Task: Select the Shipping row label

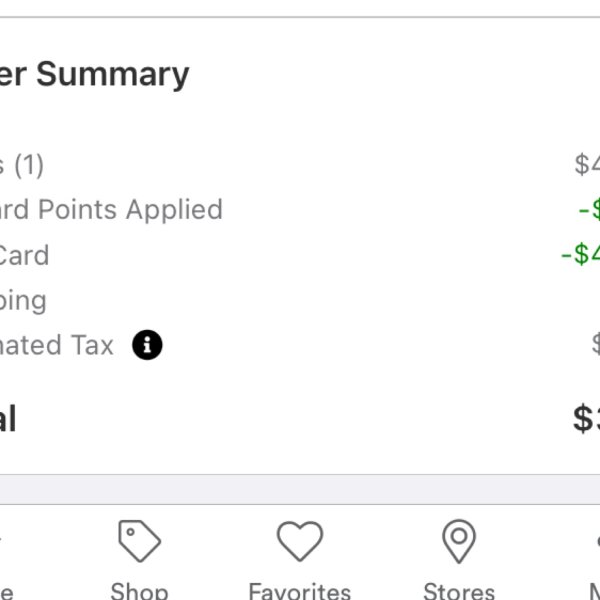Action: (x=23, y=302)
